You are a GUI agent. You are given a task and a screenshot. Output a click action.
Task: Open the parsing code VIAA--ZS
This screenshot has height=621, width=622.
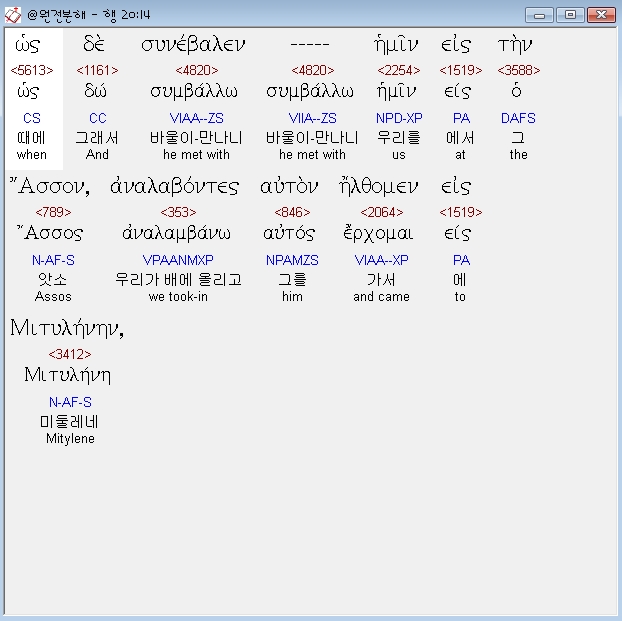pyautogui.click(x=196, y=118)
